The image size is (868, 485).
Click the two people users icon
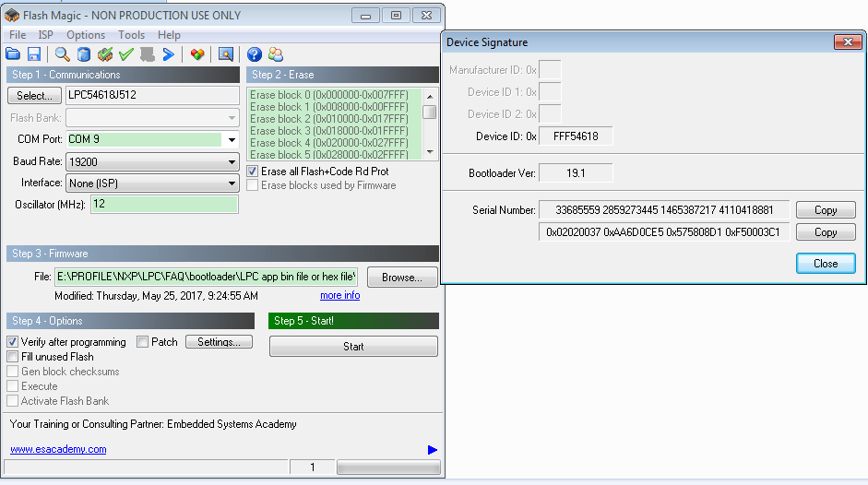pos(276,54)
